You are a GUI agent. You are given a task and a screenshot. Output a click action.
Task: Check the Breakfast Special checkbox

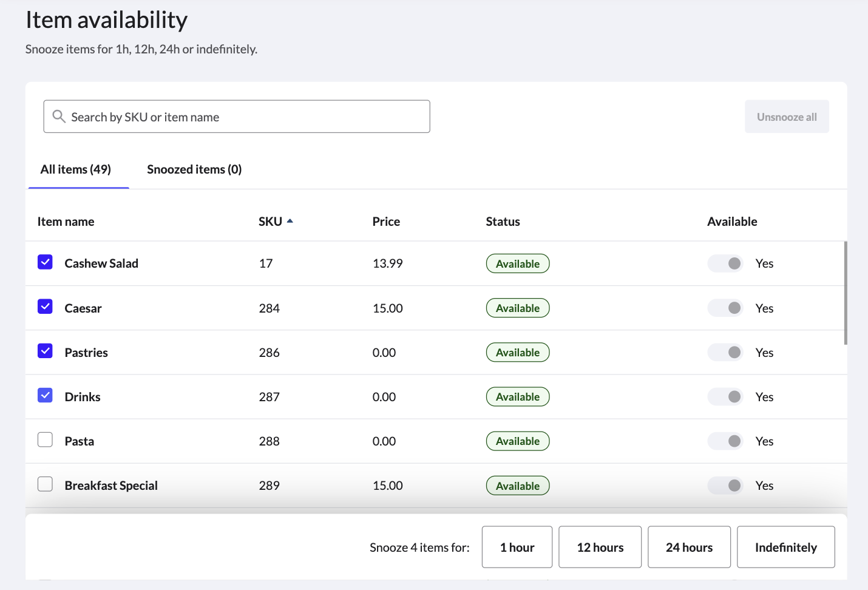point(45,484)
